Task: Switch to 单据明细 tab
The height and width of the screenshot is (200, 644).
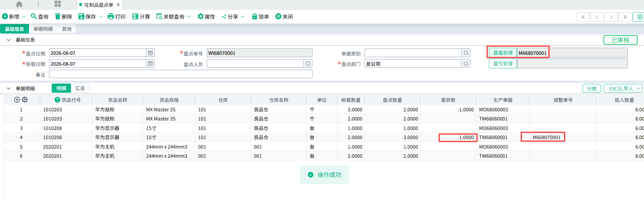Action: click(43, 29)
